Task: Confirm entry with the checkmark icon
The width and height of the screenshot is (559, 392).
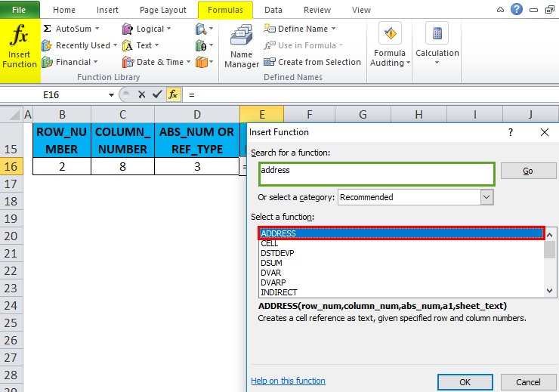Action: pyautogui.click(x=157, y=94)
